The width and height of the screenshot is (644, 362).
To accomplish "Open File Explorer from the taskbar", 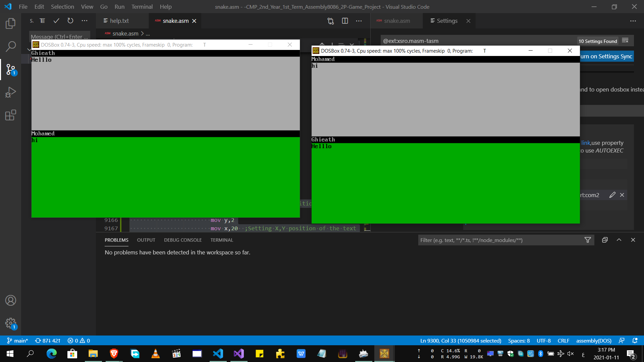I will pos(93,354).
